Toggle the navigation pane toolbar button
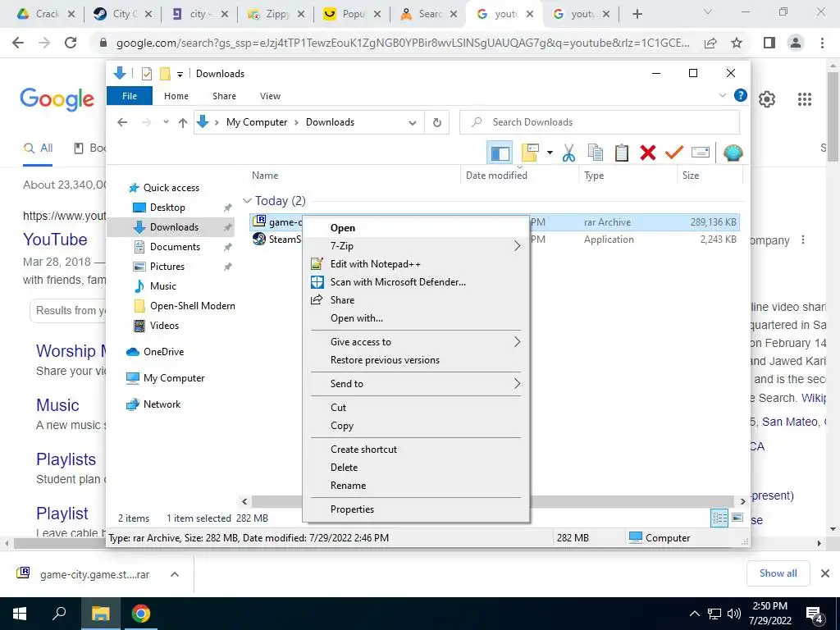 coord(500,153)
